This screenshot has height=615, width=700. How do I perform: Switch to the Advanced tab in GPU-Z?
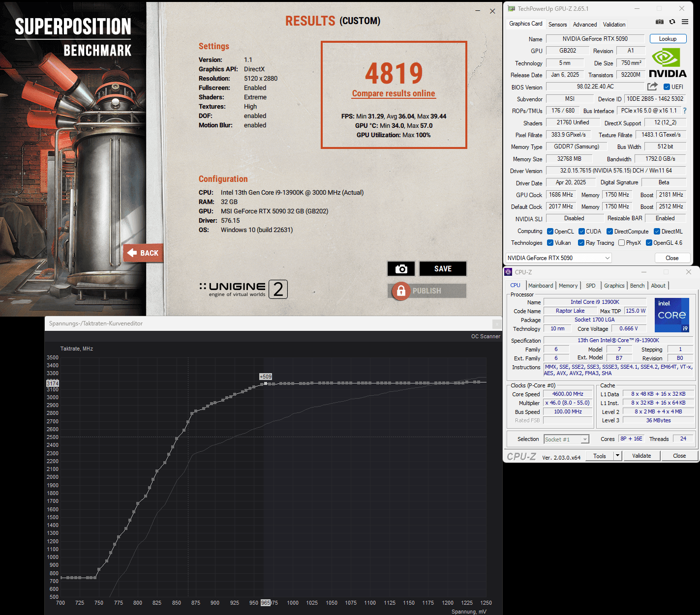[584, 25]
